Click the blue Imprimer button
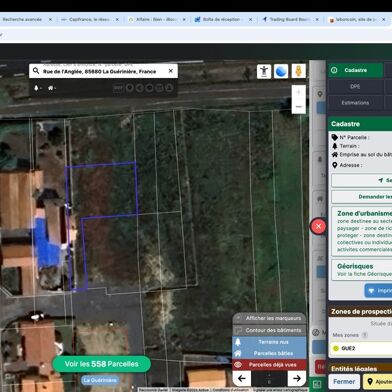Image resolution: width=392 pixels, height=392 pixels. pos(379,291)
